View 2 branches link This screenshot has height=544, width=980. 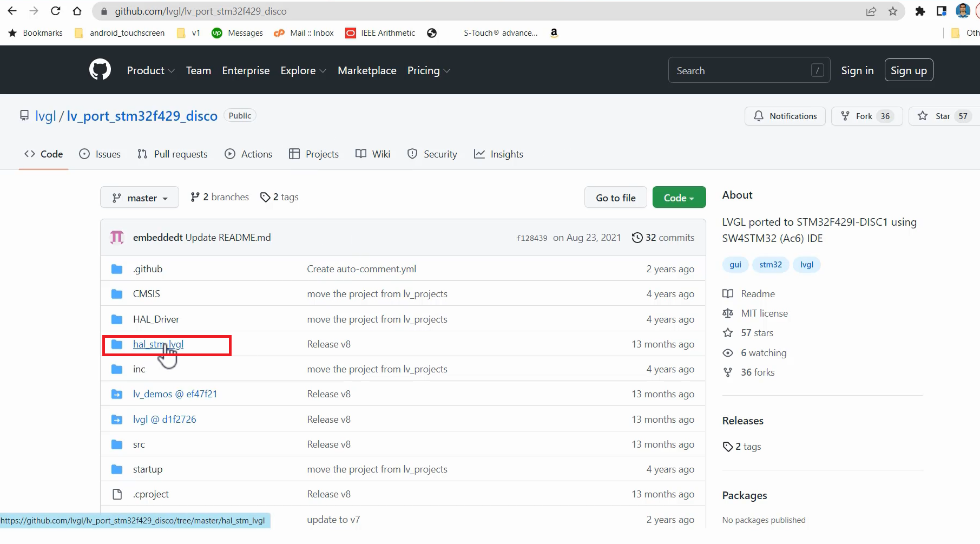[220, 197]
